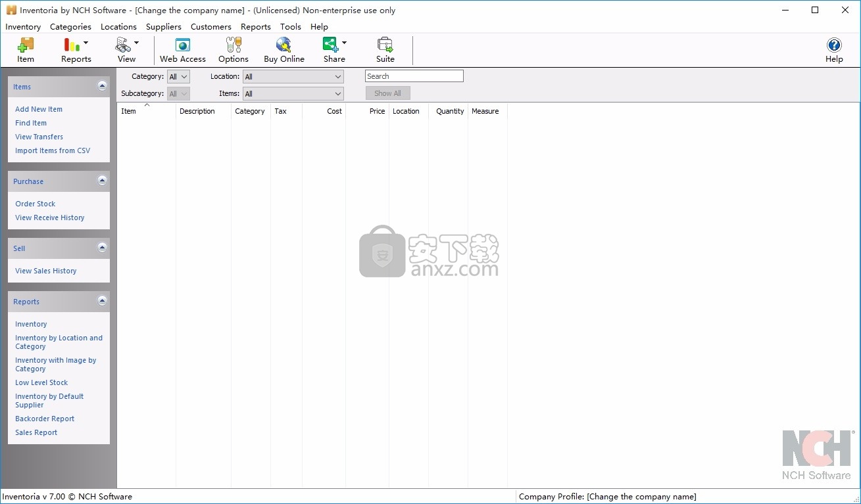
Task: Open the Backorder Report link
Action: 45,419
